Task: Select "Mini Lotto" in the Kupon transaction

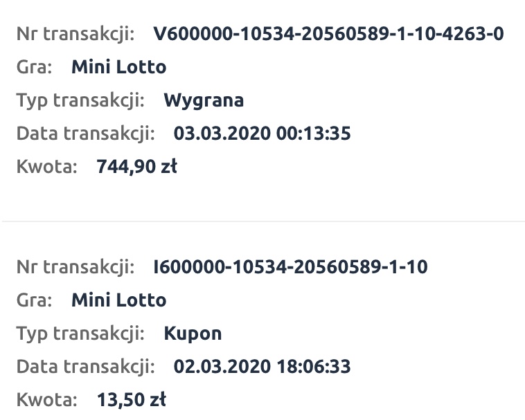Action: coord(118,300)
